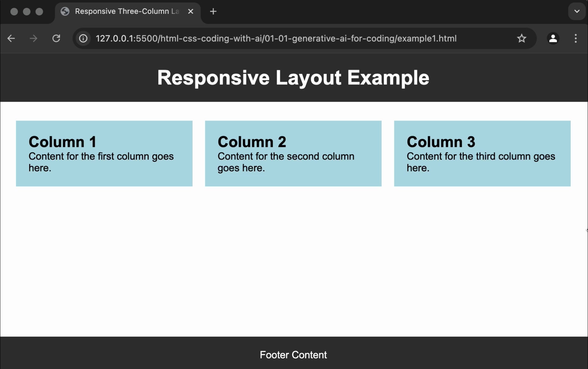
Task: Expand the tab search chevron dropdown
Action: [577, 11]
